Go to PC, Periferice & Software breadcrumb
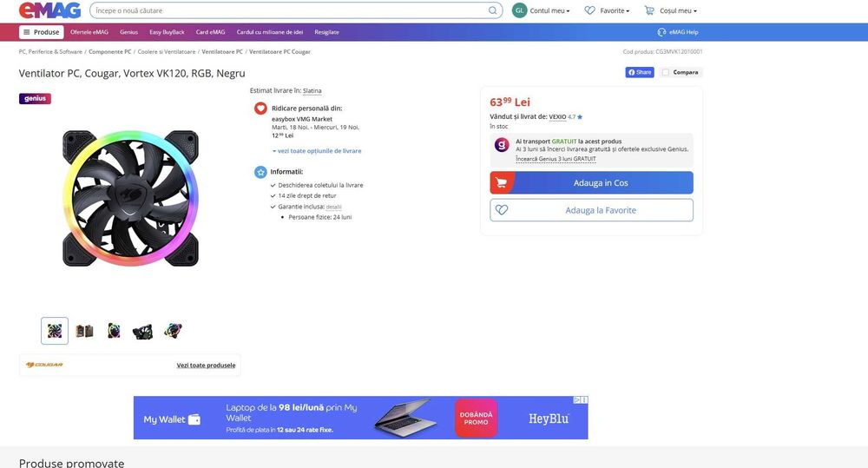This screenshot has height=468, width=868. 50,51
